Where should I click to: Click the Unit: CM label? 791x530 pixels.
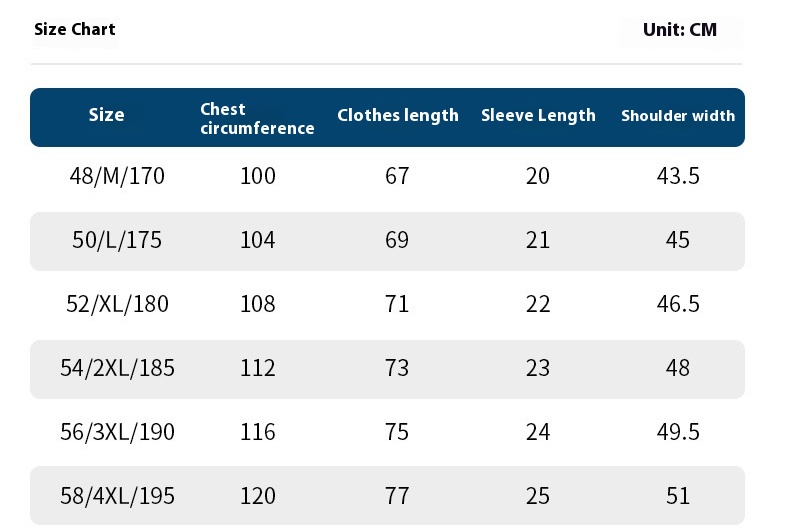(680, 30)
